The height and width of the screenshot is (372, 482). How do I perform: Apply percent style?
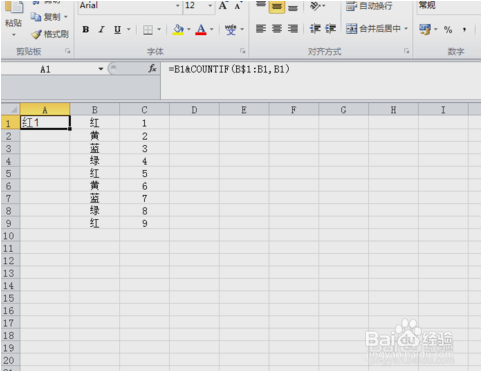tap(448, 30)
